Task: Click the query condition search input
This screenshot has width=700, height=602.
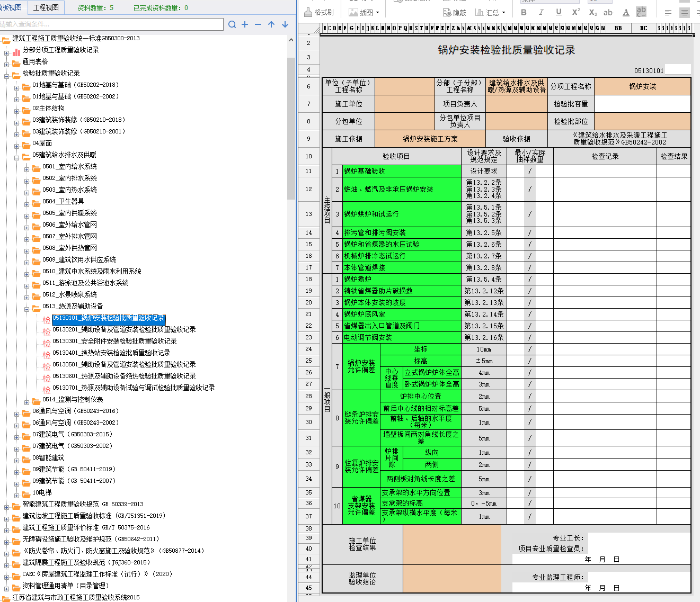Action: [111, 24]
